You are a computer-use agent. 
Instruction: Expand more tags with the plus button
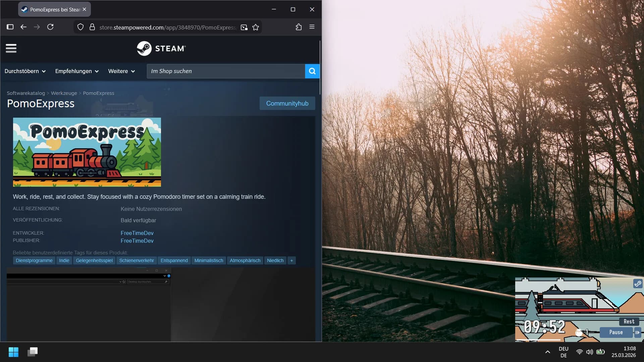pyautogui.click(x=291, y=260)
